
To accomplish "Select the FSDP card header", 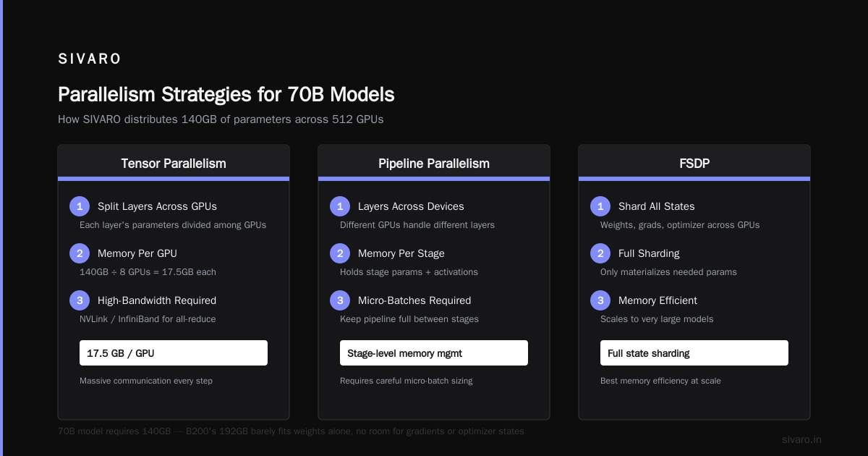I will (x=694, y=163).
